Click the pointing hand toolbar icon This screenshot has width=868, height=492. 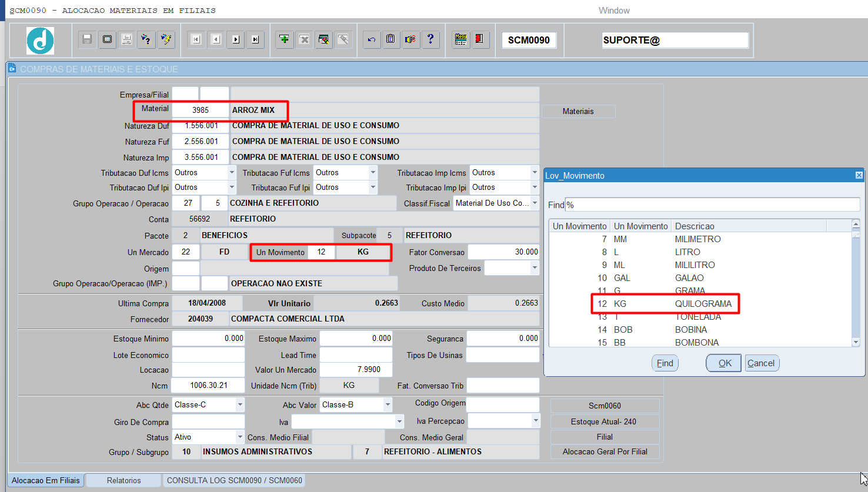click(x=410, y=39)
